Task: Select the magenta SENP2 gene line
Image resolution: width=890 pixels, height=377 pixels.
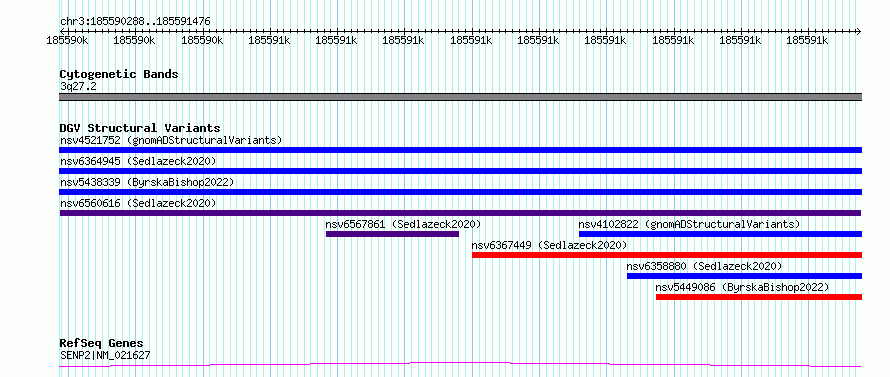Action: (x=460, y=364)
